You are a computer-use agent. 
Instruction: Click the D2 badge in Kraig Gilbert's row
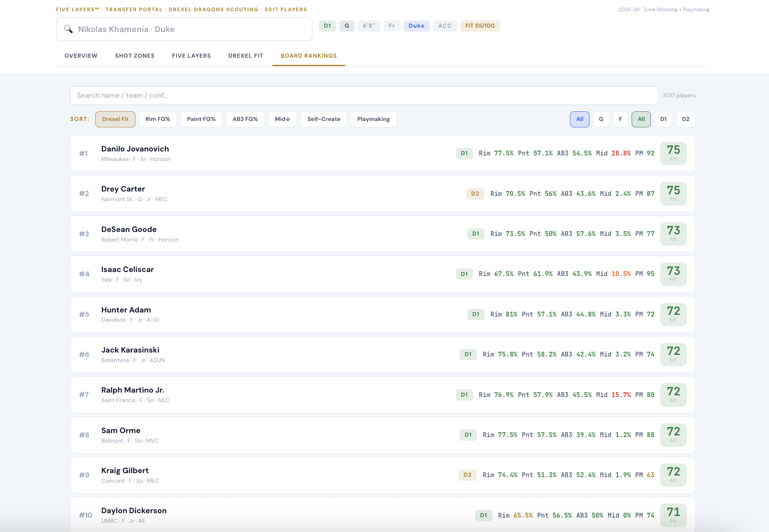[467, 475]
